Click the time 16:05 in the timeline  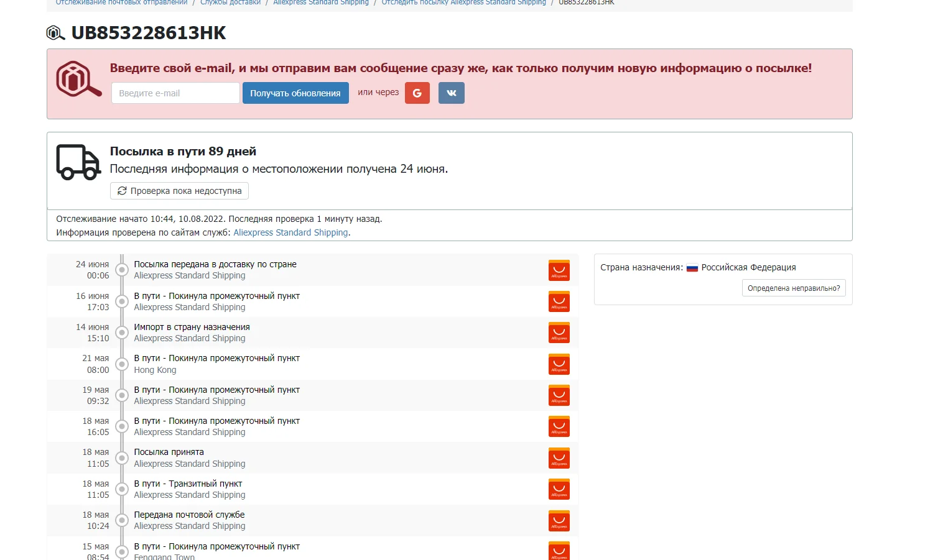pyautogui.click(x=98, y=432)
